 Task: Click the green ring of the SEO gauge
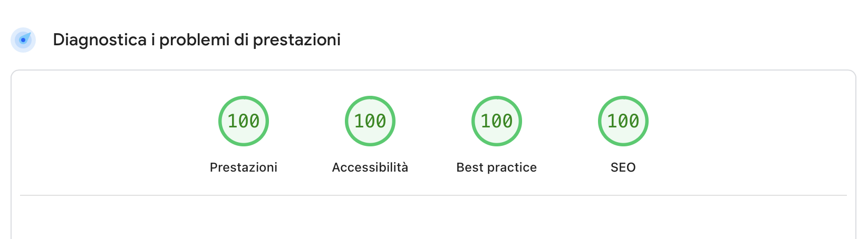[x=623, y=98]
